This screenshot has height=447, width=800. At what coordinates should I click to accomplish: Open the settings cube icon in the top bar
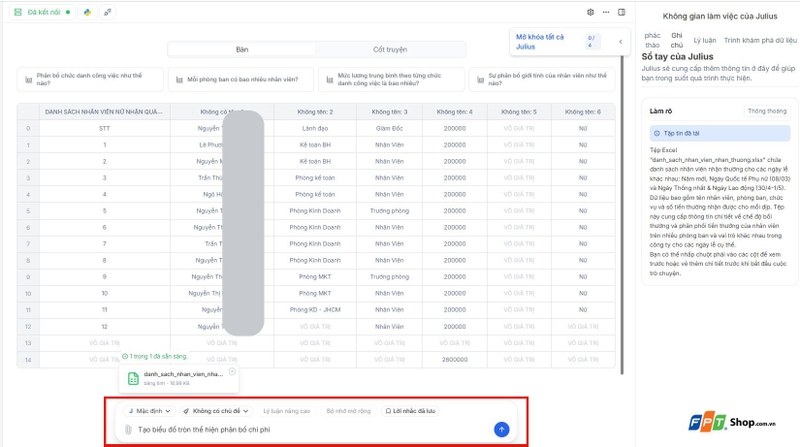(x=590, y=12)
